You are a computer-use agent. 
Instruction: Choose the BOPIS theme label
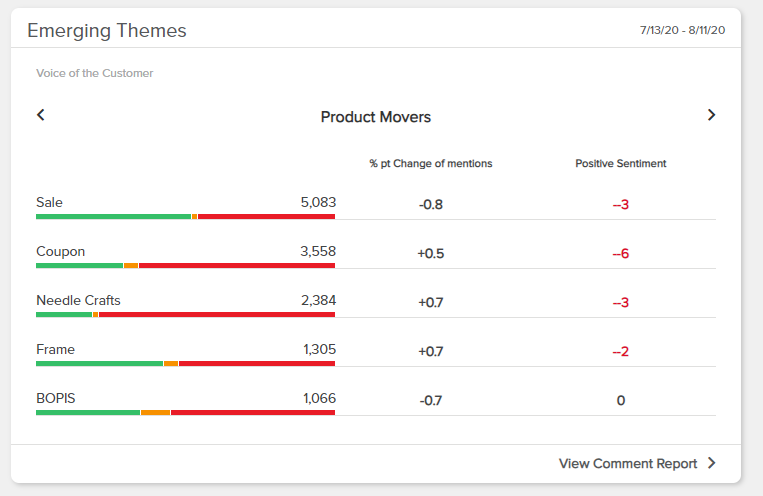[x=55, y=398]
